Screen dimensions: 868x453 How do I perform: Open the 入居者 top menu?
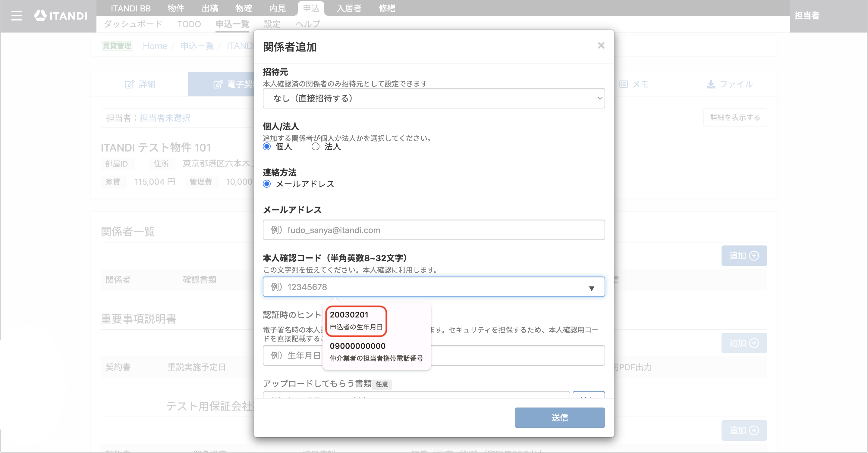tap(349, 8)
